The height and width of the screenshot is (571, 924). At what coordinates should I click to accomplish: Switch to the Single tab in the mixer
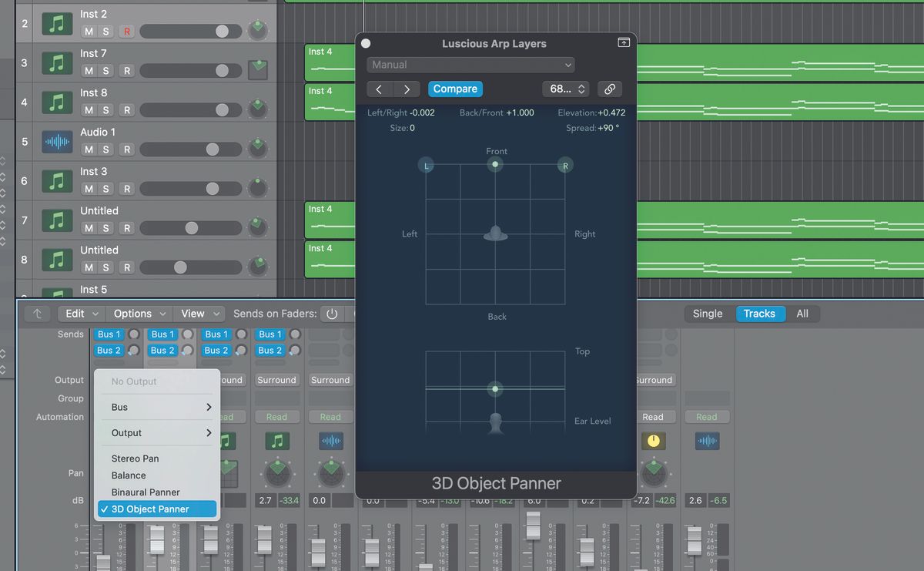point(708,314)
